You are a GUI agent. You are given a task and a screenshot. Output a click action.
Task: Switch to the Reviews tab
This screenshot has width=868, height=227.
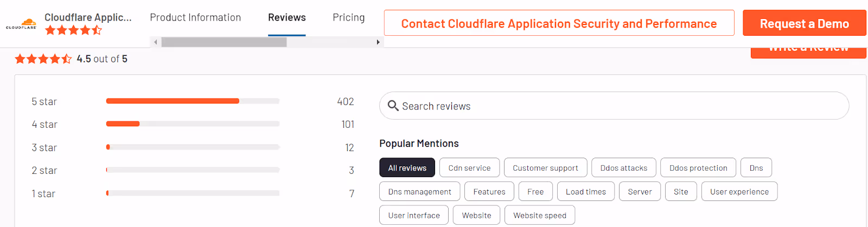coord(287,17)
